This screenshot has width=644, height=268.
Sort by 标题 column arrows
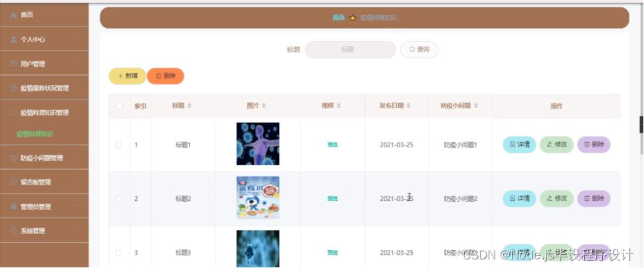pyautogui.click(x=189, y=106)
